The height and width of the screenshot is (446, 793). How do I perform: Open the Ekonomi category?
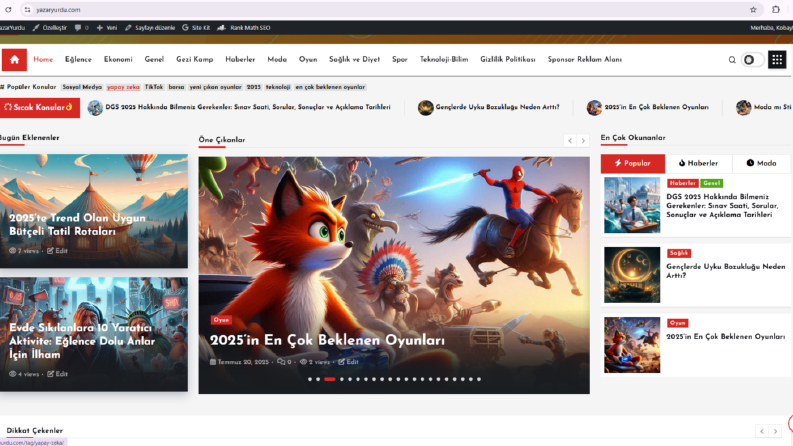tap(118, 60)
